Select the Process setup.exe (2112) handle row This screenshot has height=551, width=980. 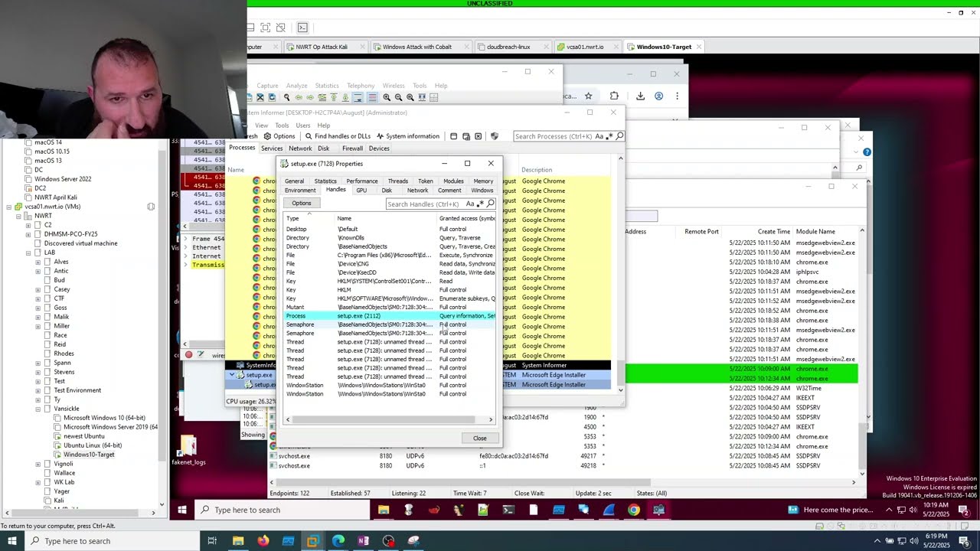click(x=390, y=316)
